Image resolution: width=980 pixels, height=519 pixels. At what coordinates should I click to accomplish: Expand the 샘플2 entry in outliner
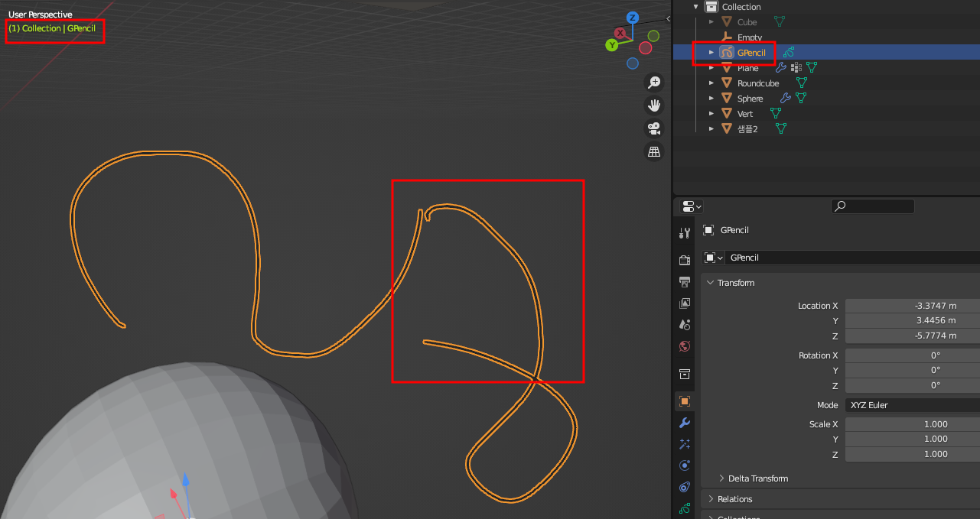711,128
